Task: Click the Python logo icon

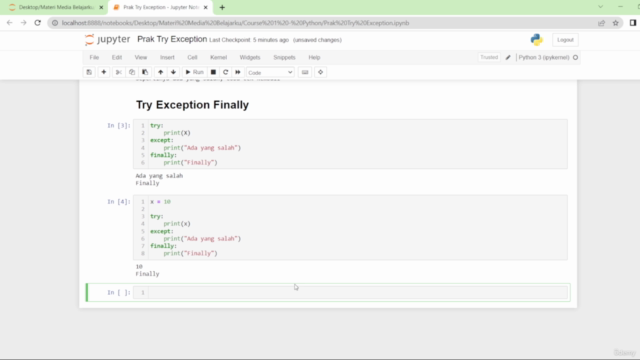Action: tap(537, 40)
